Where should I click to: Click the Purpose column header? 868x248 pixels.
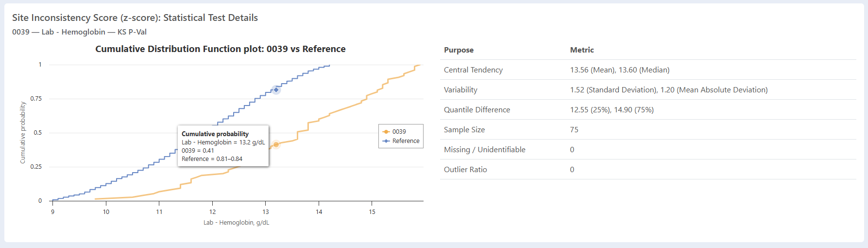459,50
